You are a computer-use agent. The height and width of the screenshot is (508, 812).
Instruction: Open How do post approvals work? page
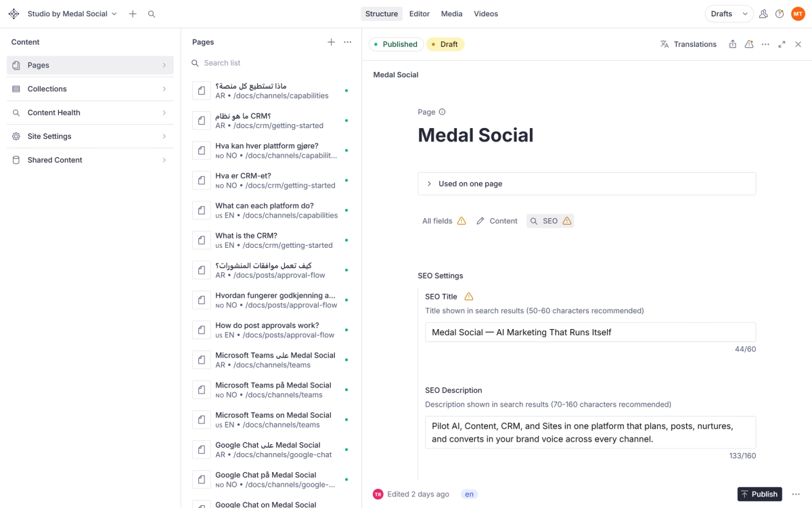(271, 330)
